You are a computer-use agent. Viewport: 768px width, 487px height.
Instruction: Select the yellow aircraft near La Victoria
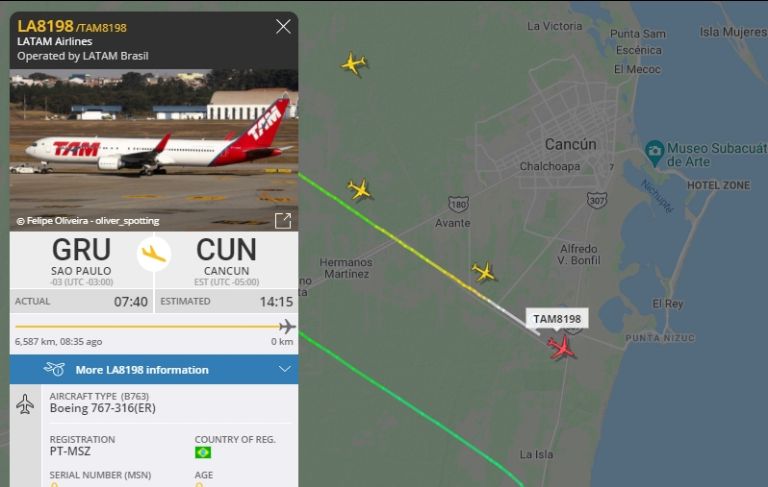coord(354,64)
